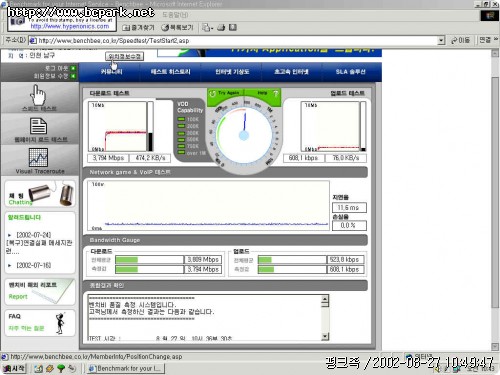Click the speedometer gauge dial center
500x375 pixels.
244,136
